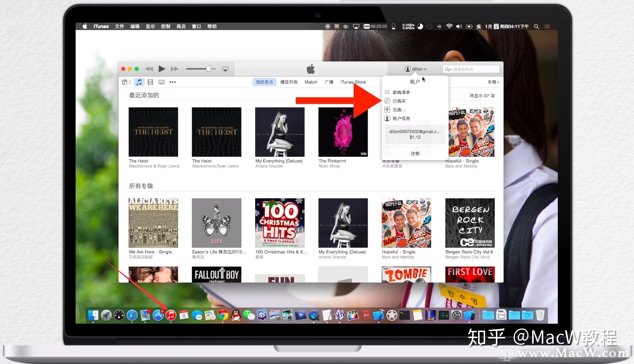Image resolution: width=634 pixels, height=364 pixels.
Task: Click the Ariana Grande artist text under 最近添加的
Action: [x=269, y=166]
